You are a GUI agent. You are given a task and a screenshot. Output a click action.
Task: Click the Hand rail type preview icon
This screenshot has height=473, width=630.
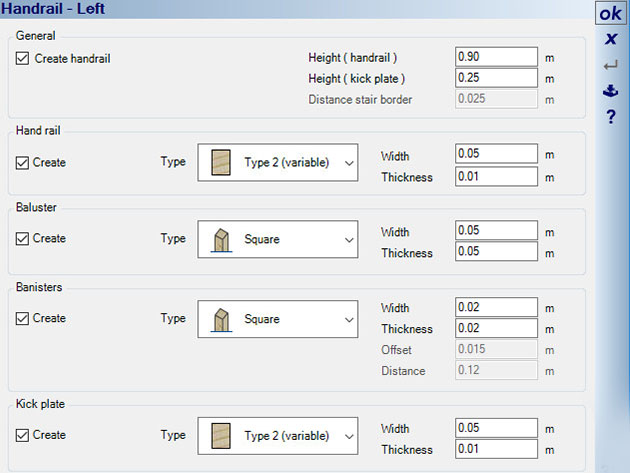[222, 162]
